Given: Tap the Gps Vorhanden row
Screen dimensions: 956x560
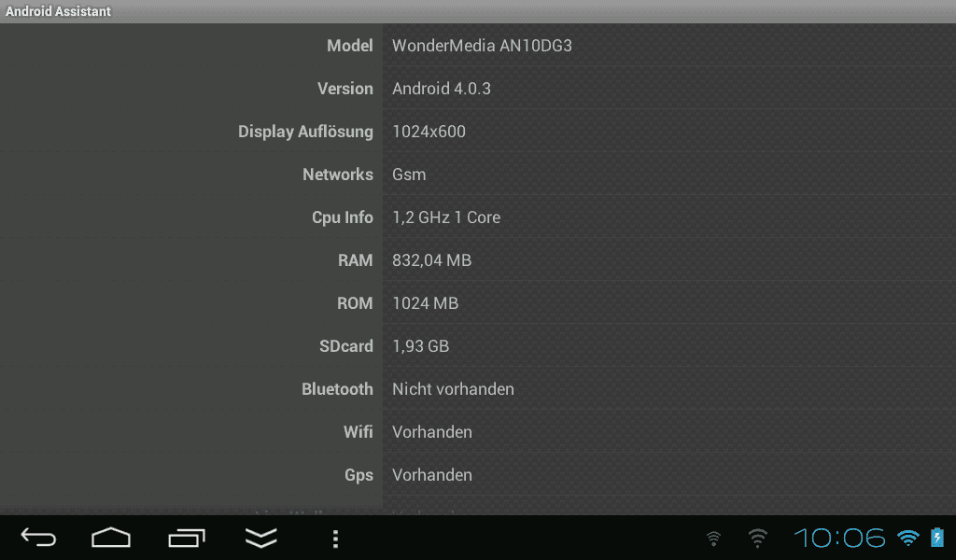Looking at the screenshot, I should (x=478, y=475).
